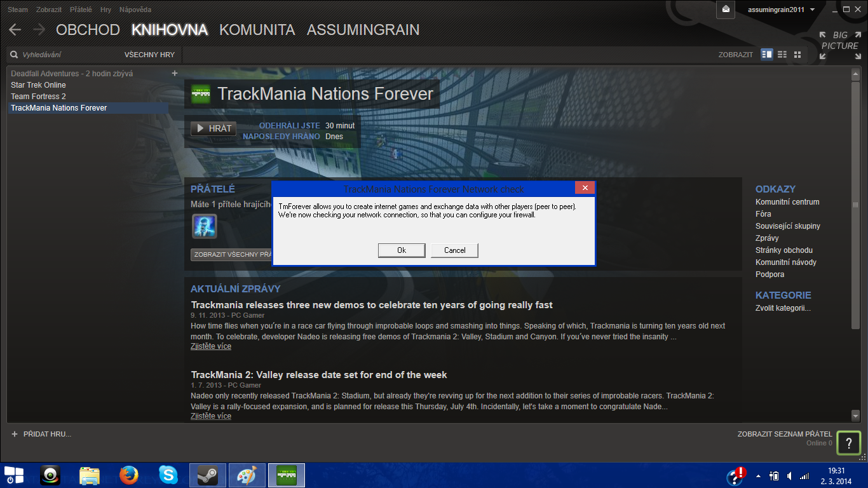Viewport: 868px width, 488px height.
Task: Open the Trackmania three new demos headline
Action: [x=372, y=305]
